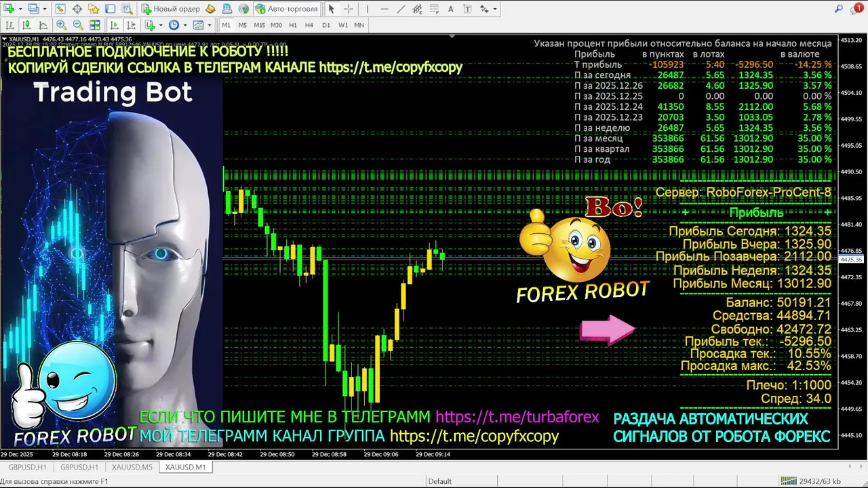Tile chart windows icon
Image resolution: width=868 pixels, height=488 pixels.
click(95, 25)
